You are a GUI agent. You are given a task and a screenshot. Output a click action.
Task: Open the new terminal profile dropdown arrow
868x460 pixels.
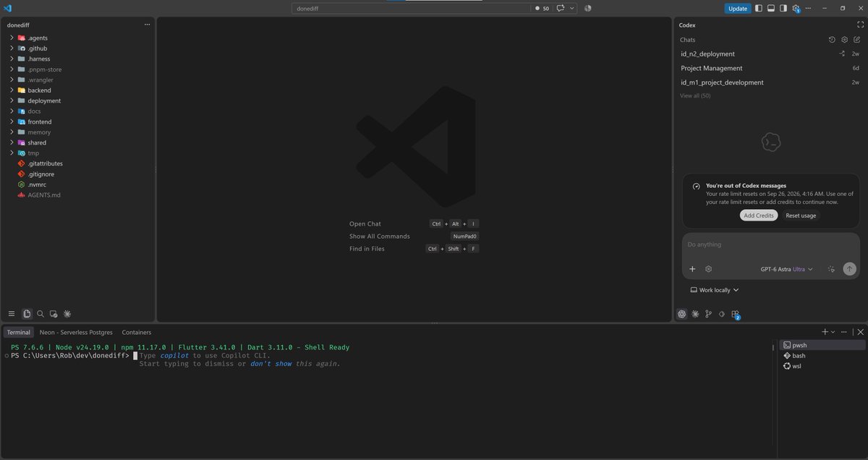(833, 332)
